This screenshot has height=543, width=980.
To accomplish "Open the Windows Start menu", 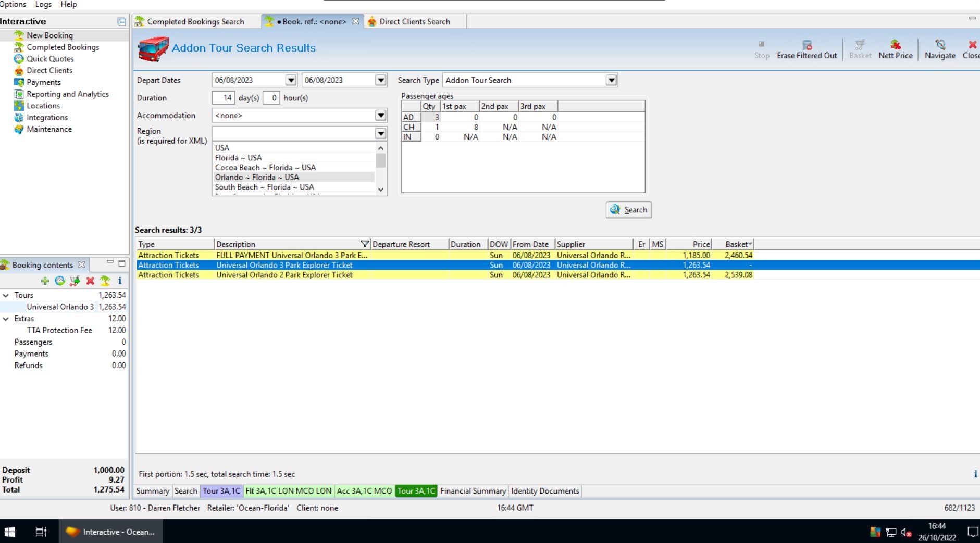I will click(x=10, y=532).
